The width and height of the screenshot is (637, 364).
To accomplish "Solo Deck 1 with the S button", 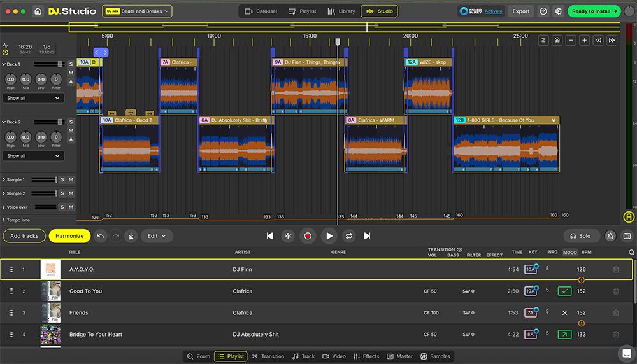I will 71,64.
